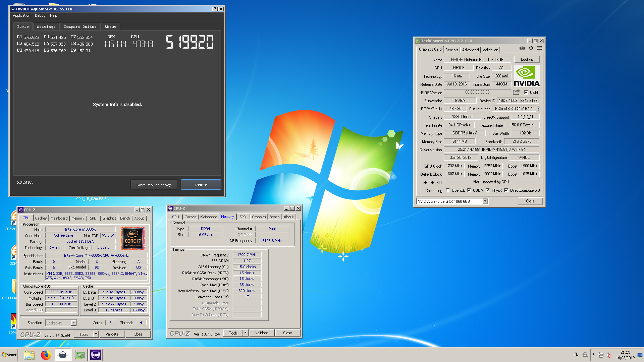Image resolution: width=644 pixels, height=362 pixels.
Task: Expand Tools dropdown arrow in CPU-Z CPU window
Action: pyautogui.click(x=96, y=334)
